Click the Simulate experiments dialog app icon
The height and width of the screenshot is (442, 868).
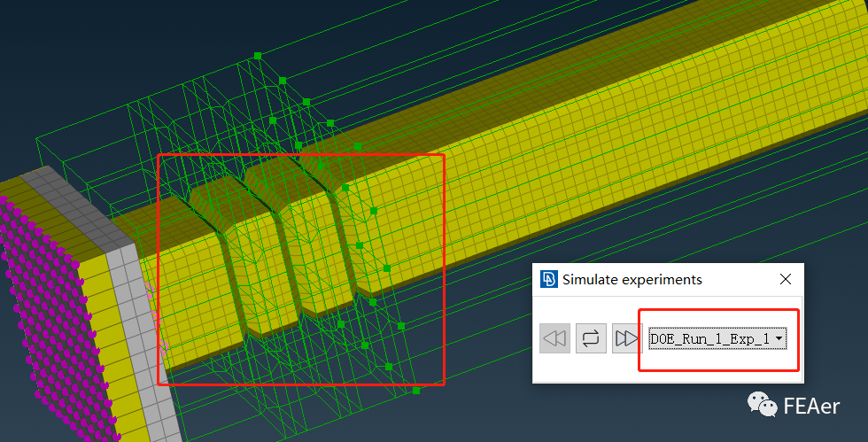coord(548,279)
